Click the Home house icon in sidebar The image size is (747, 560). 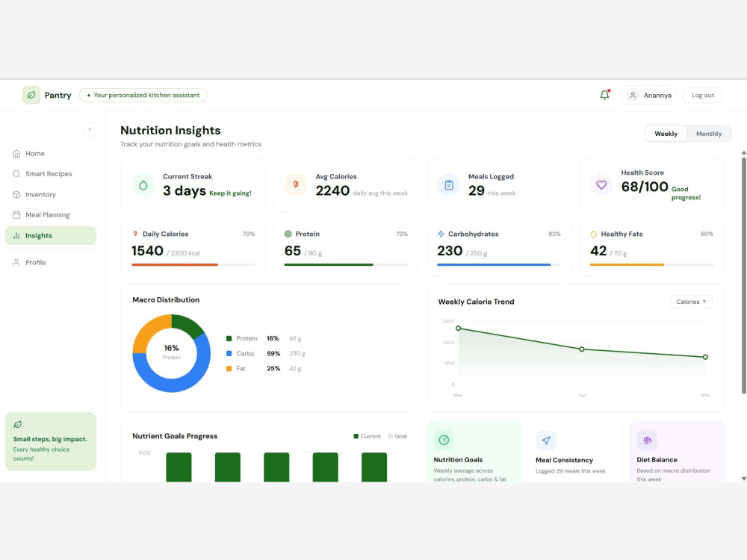click(16, 153)
